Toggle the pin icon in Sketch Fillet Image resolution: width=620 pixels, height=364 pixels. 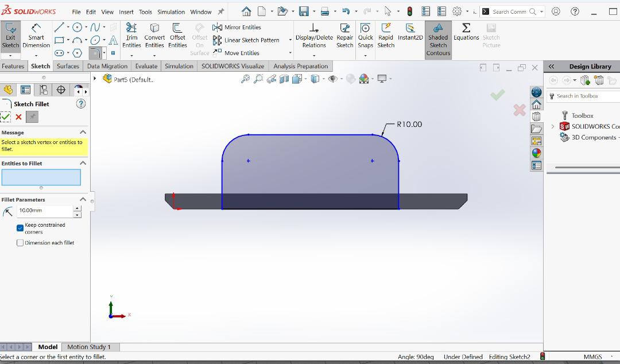(x=32, y=117)
